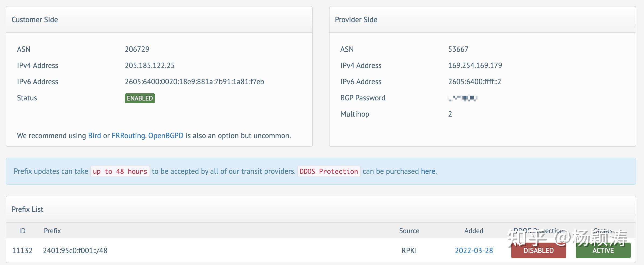Sort by the Added column header
This screenshot has height=265, width=644.
(474, 231)
